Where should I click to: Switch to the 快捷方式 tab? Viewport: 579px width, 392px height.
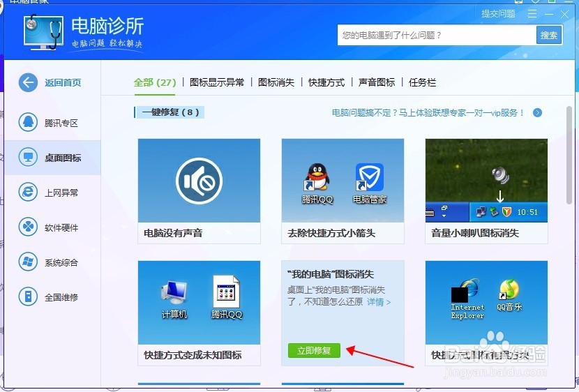tap(326, 82)
